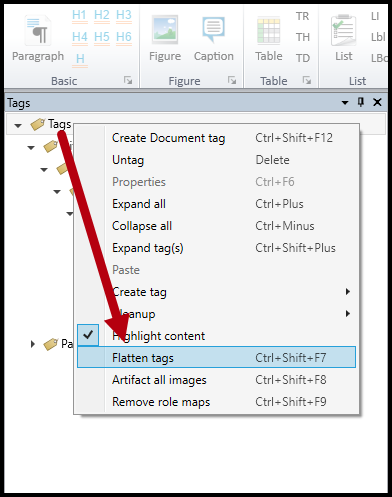This screenshot has width=392, height=497.
Task: Open the Tags panel options dropdown
Action: pos(345,103)
